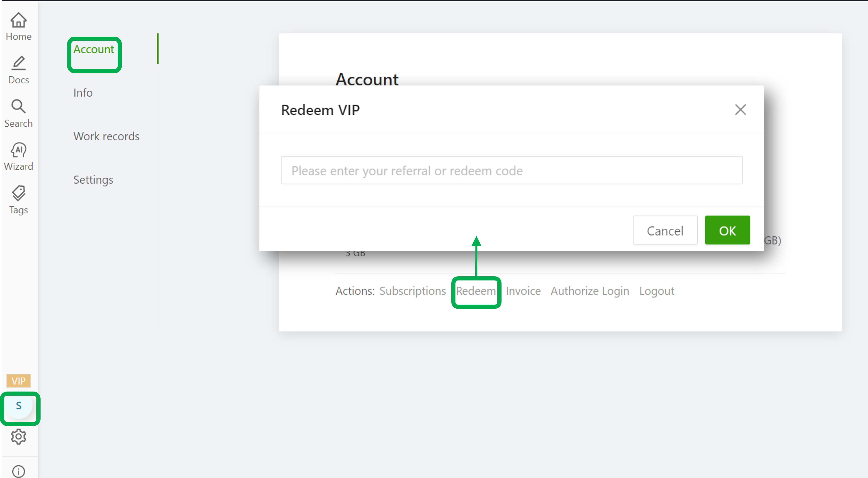Cancel the Redeem VIP dialog
The image size is (868, 478).
pyautogui.click(x=665, y=230)
